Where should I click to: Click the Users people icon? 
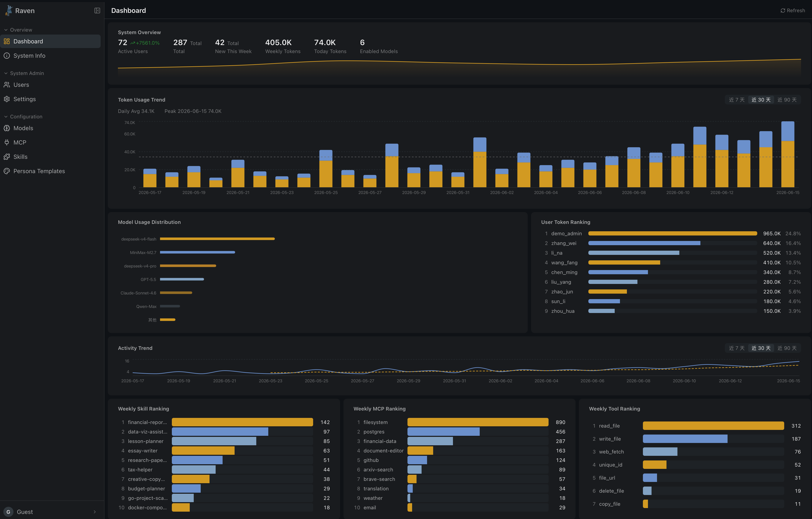coord(7,85)
